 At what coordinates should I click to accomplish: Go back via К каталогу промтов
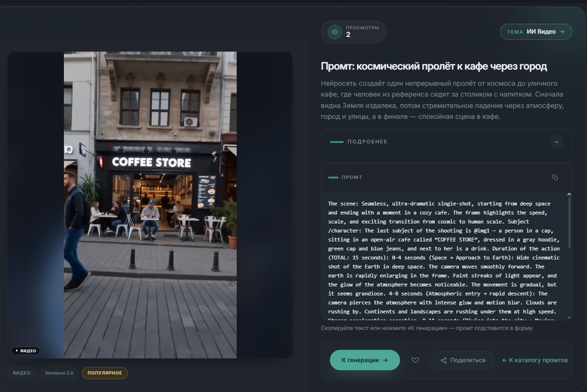coord(535,360)
